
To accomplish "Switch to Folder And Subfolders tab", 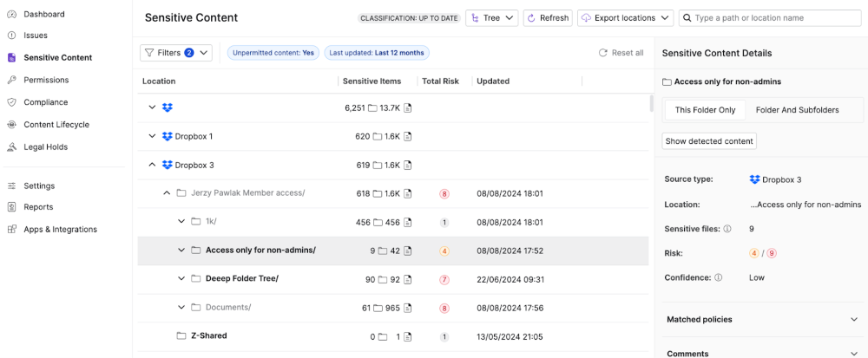I will point(797,110).
